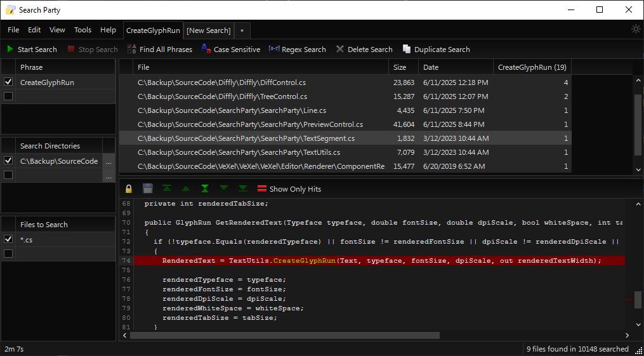Check the empty phrase row checkbox
644x356 pixels.
(8, 96)
